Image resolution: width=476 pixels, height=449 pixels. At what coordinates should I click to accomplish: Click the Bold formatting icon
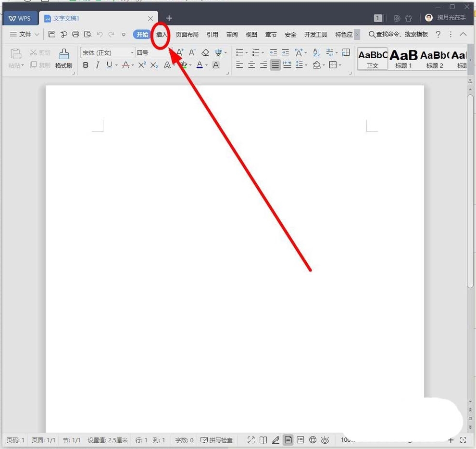(86, 65)
